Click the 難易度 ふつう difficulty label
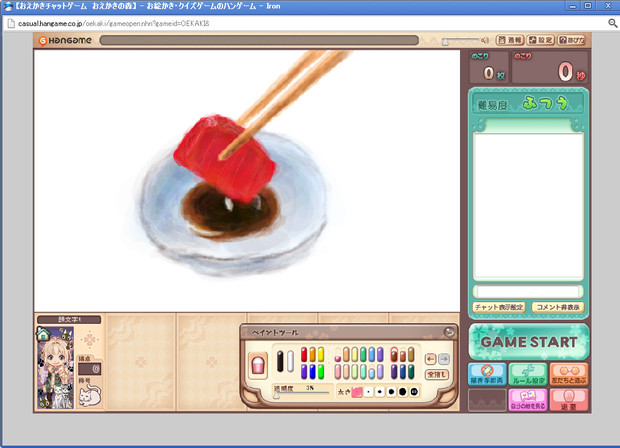620x448 pixels. coord(527,104)
